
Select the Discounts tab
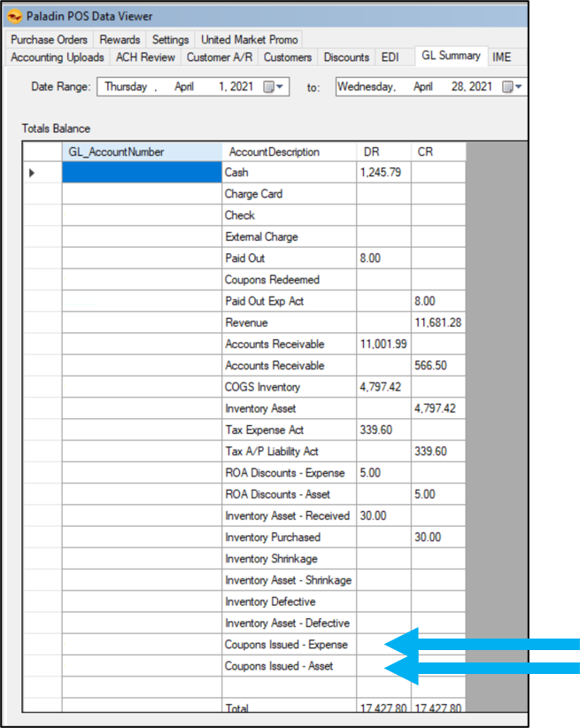coord(346,57)
